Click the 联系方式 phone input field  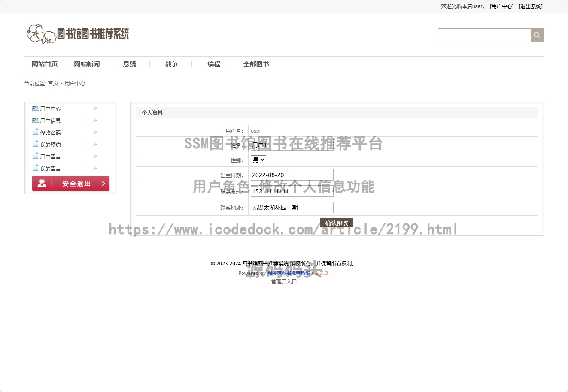pos(292,191)
